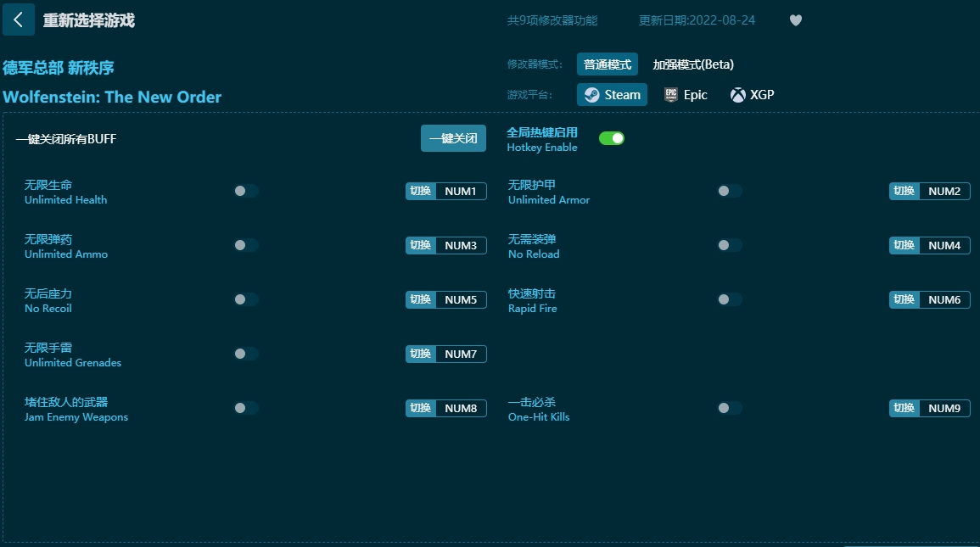
Task: Click Hotkey Enable label
Action: point(542,148)
